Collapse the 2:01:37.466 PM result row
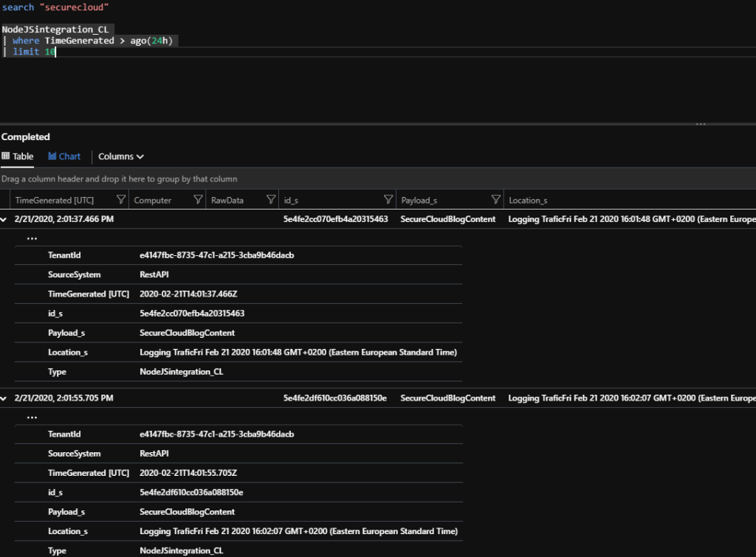 coord(6,219)
